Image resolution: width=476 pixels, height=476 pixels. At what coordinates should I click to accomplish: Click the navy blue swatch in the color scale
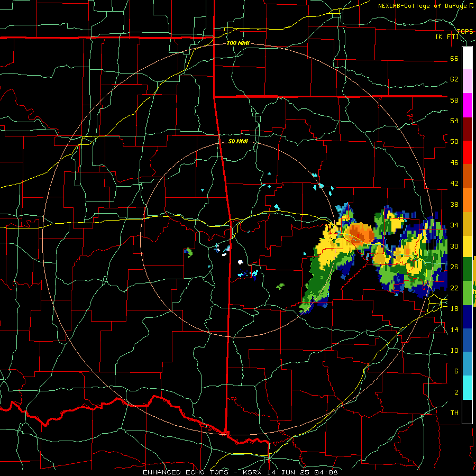pos(467,317)
